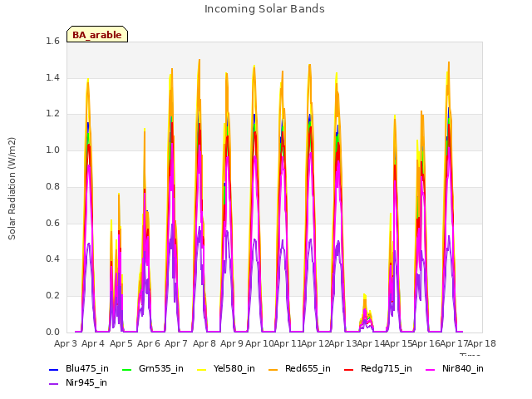Click the BA_arable annotation box

coord(97,34)
